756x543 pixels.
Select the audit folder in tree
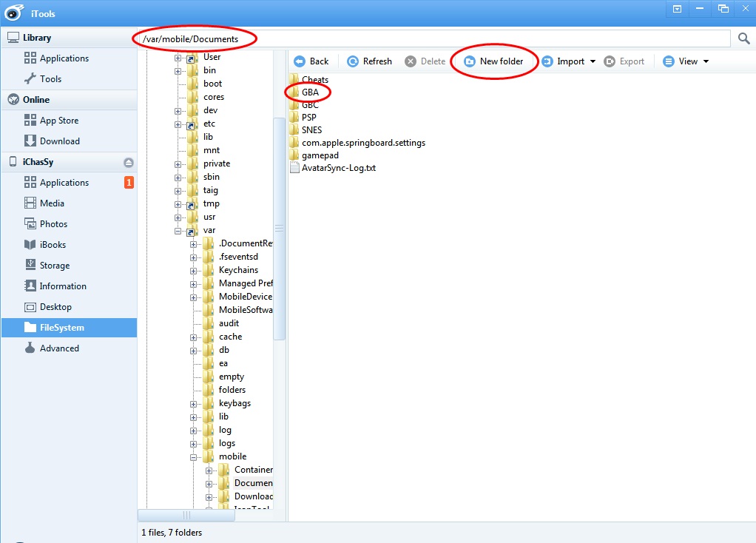(229, 323)
